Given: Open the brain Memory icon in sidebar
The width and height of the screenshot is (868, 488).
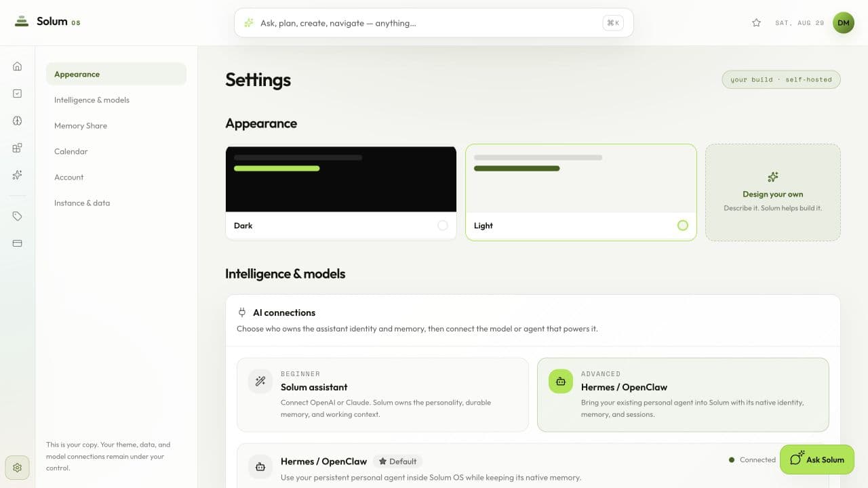Looking at the screenshot, I should (x=18, y=121).
